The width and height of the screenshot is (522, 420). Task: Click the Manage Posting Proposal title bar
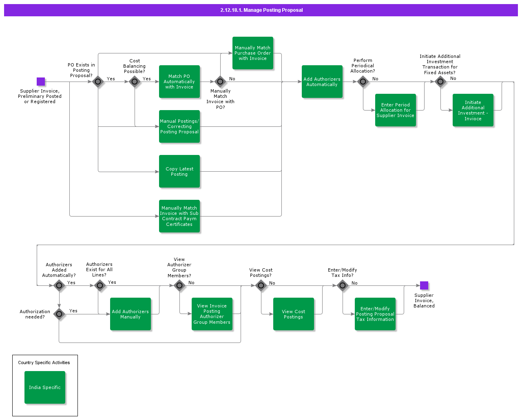261,10
